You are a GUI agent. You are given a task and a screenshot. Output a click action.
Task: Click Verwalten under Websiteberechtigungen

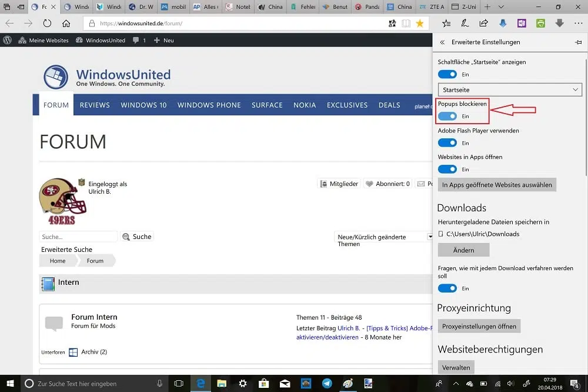[x=456, y=368]
